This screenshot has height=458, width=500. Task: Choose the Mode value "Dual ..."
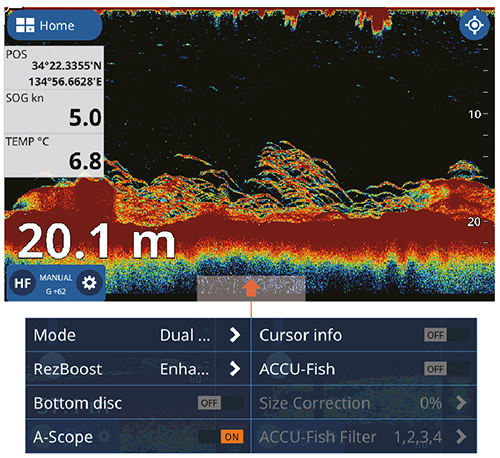pyautogui.click(x=185, y=335)
